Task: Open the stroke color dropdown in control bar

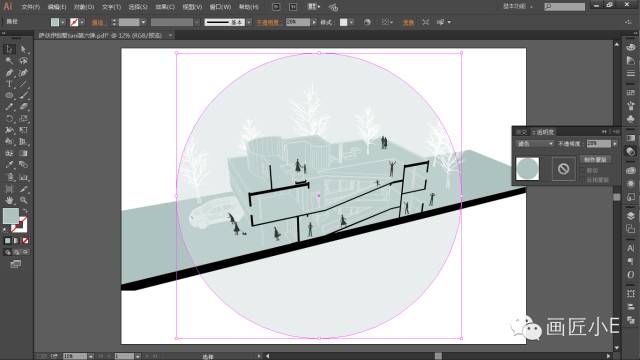Action: pos(82,22)
